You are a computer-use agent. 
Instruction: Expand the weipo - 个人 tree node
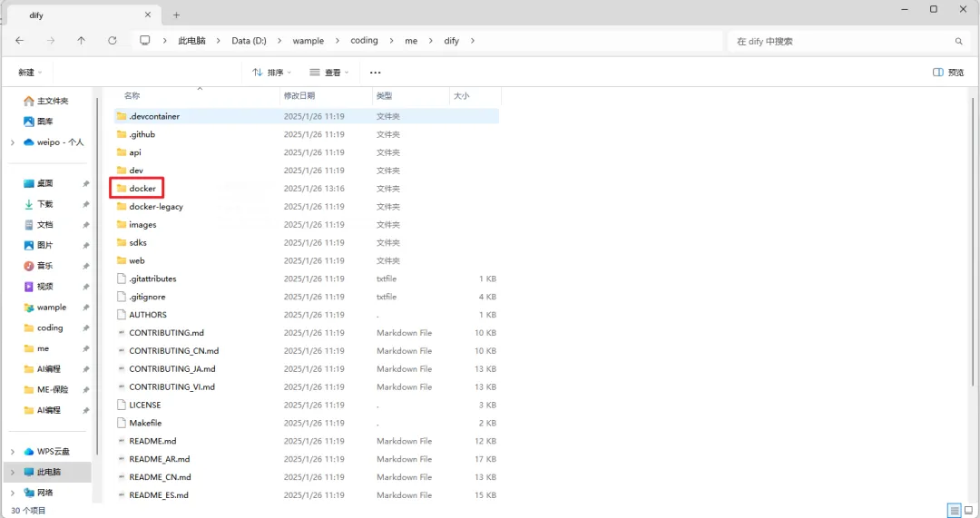click(13, 142)
